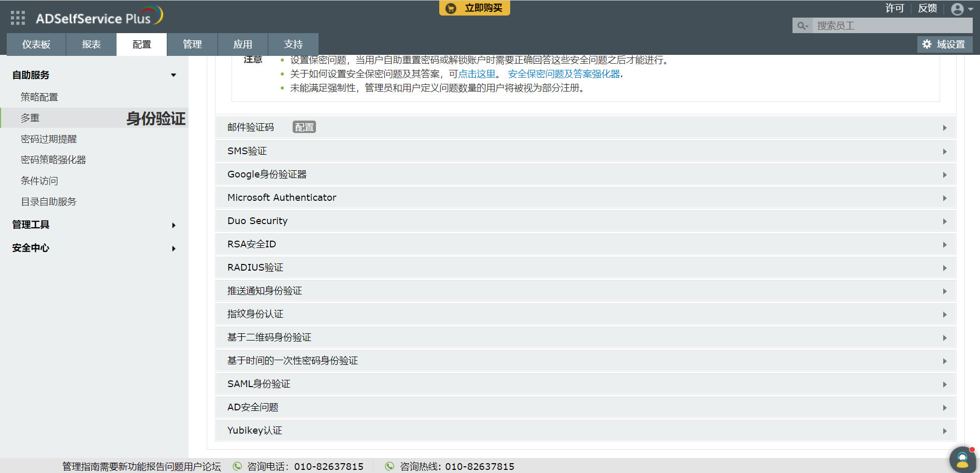Expand the 邮件验证码 row arrow

(x=945, y=128)
